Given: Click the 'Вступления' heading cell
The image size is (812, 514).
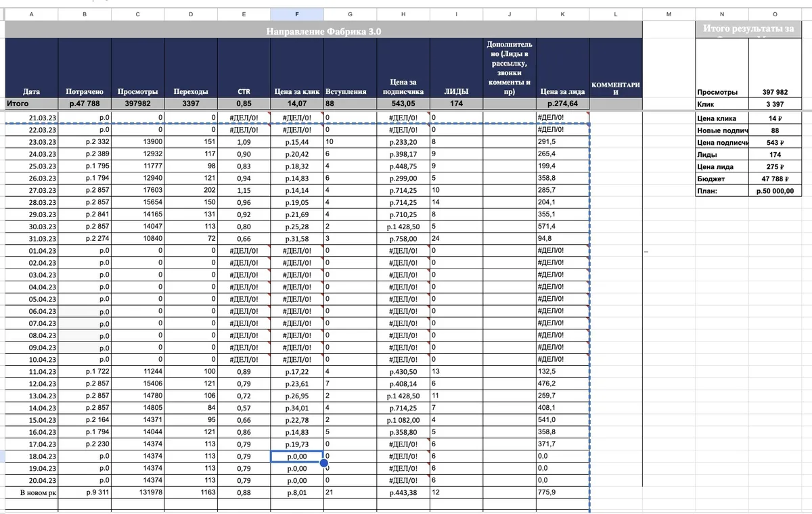Looking at the screenshot, I should pos(350,68).
